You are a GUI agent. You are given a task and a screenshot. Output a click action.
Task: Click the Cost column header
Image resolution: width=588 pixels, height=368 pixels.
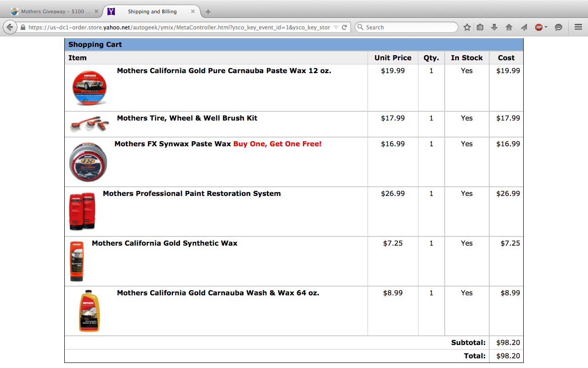click(x=506, y=57)
